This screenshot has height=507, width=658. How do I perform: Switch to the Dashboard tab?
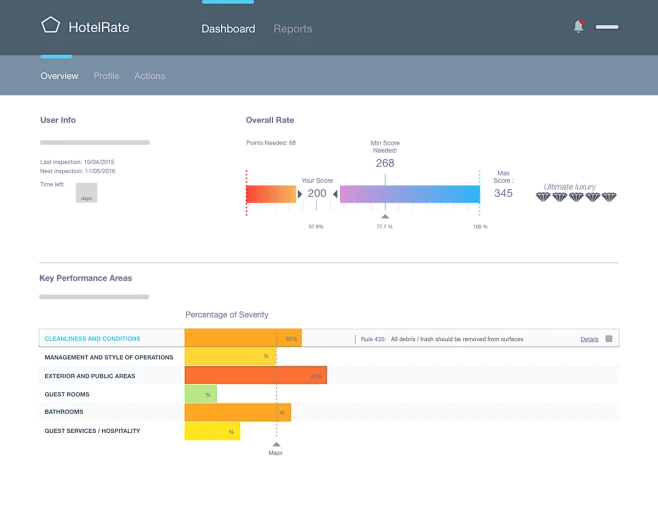click(228, 29)
